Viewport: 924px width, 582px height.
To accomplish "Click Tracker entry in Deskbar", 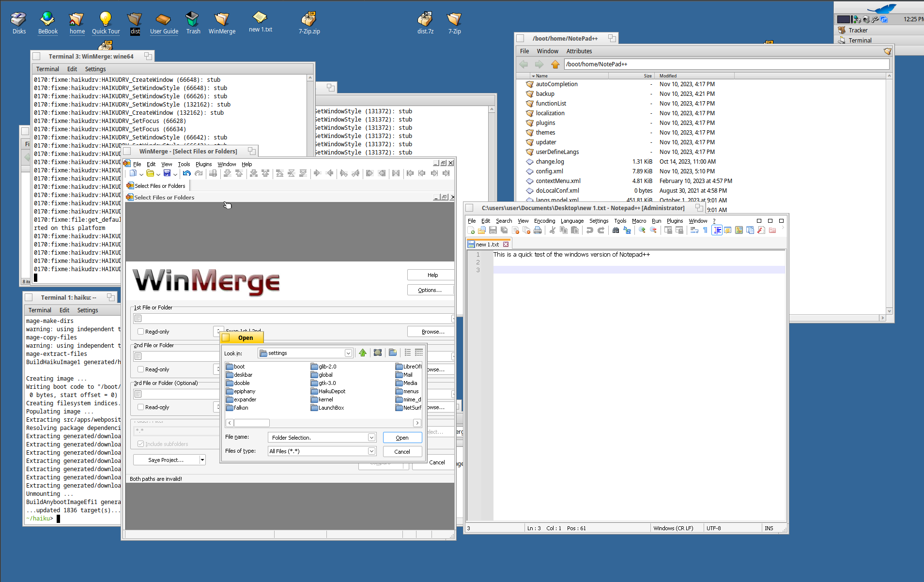I will point(858,30).
